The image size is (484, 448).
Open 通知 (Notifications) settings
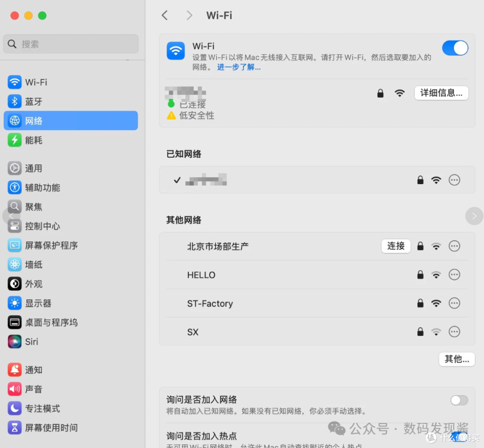(70, 370)
